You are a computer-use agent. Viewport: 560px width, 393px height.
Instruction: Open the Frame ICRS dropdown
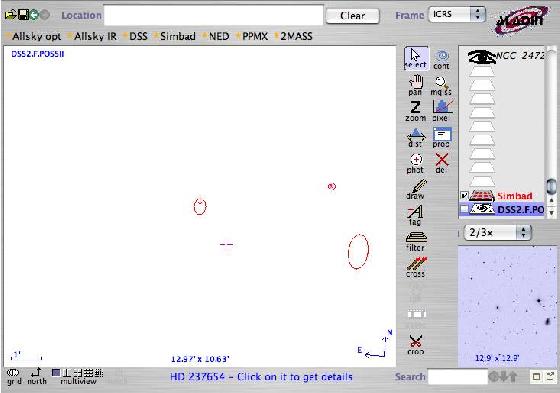click(x=457, y=15)
